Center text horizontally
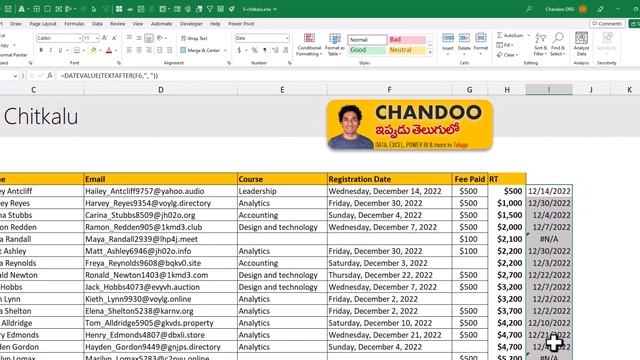The height and width of the screenshot is (360, 640). pyautogui.click(x=139, y=50)
